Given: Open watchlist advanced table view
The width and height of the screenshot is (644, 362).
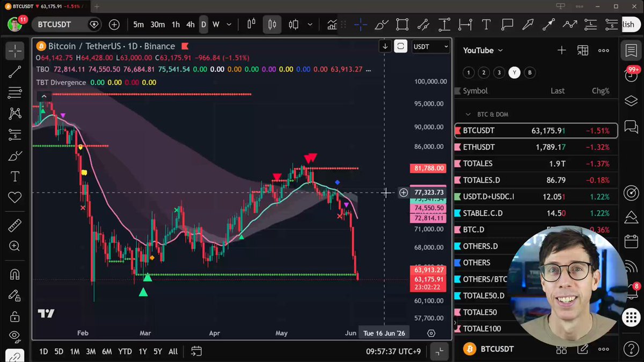Looking at the screenshot, I should (582, 50).
